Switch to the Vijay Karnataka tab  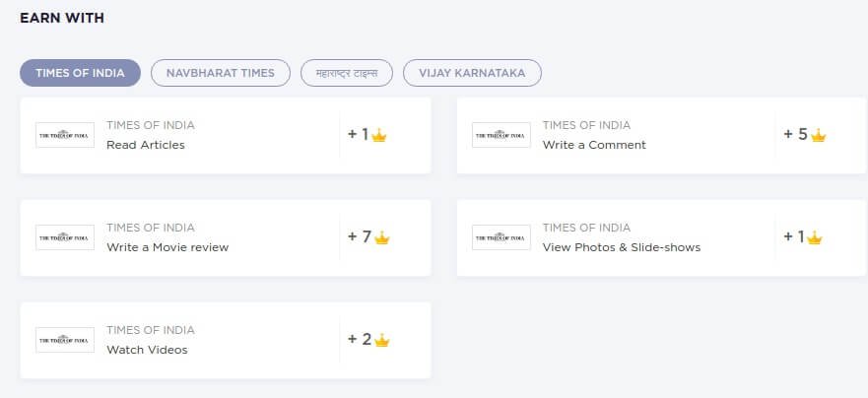pyautogui.click(x=472, y=73)
